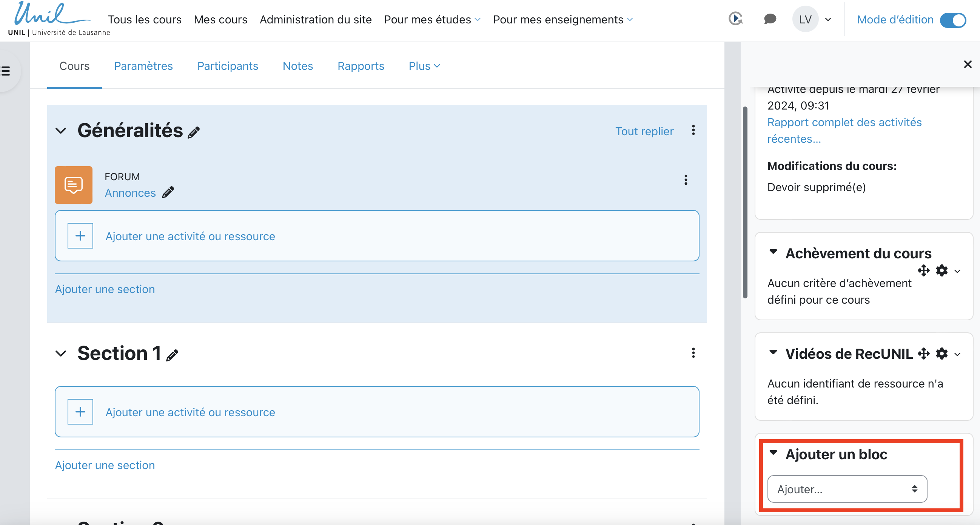The height and width of the screenshot is (525, 980).
Task: Open the gear settings of the Vidéos de RecUNIL block
Action: [x=941, y=354]
